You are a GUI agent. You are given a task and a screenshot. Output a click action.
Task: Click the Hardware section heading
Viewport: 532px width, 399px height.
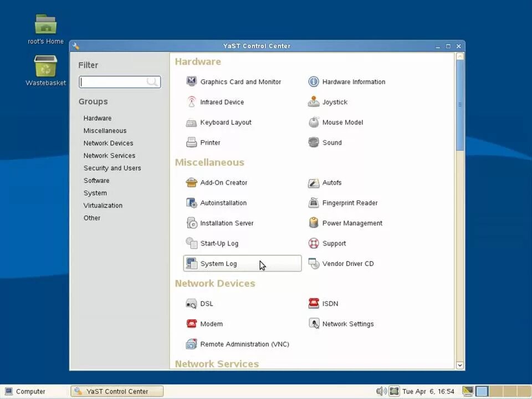[x=198, y=62]
